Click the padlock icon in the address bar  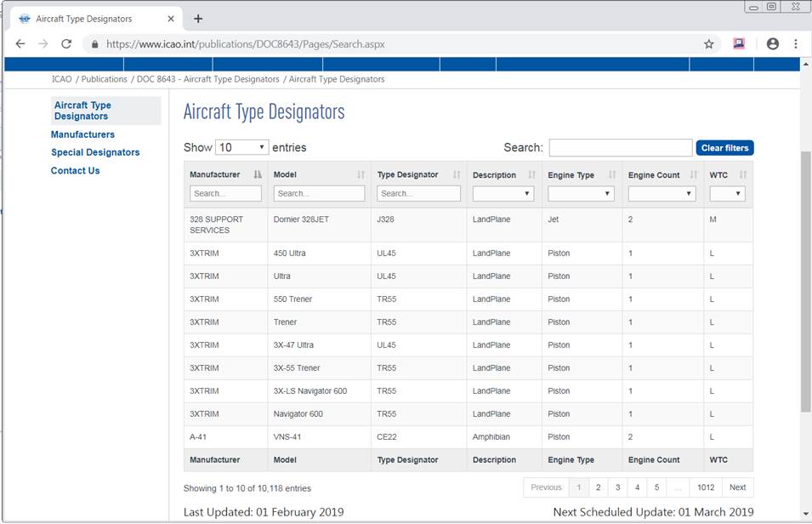point(94,43)
